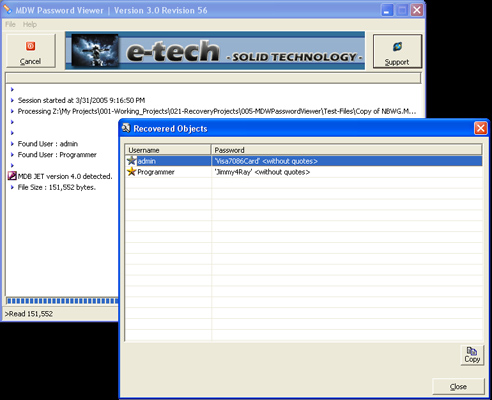Select the admin password cell
This screenshot has height=400, width=492.
tap(347, 161)
